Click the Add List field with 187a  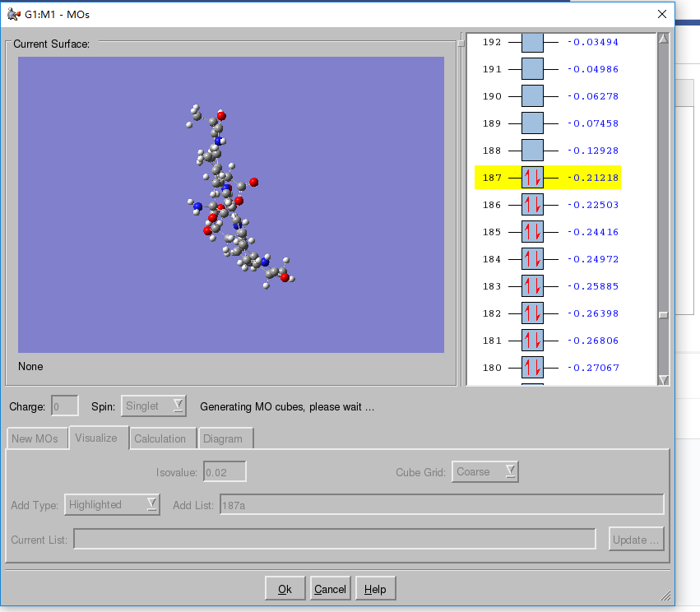tap(442, 505)
